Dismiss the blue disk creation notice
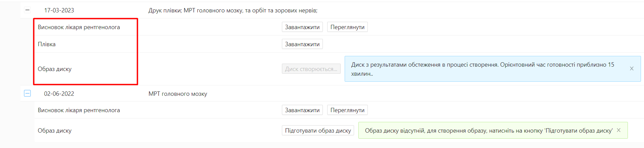This screenshot has height=148, width=644. tap(632, 69)
